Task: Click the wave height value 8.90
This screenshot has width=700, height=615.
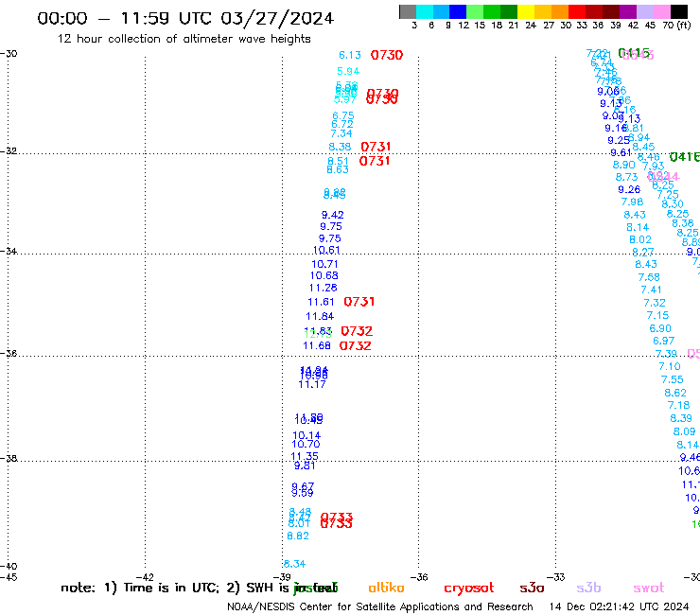Action: pyautogui.click(x=623, y=165)
